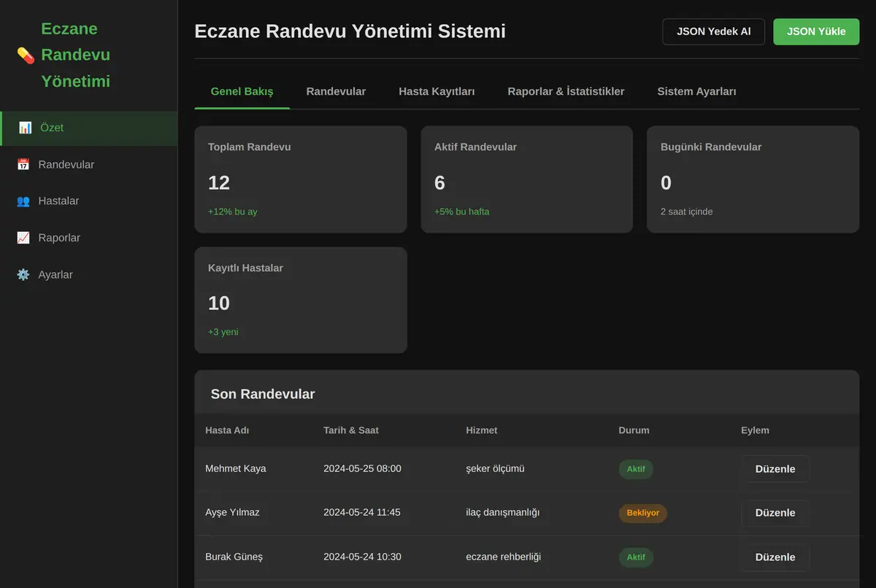Screen dimensions: 876x588
Task: Click the JSON Yükle button
Action: 816,31
